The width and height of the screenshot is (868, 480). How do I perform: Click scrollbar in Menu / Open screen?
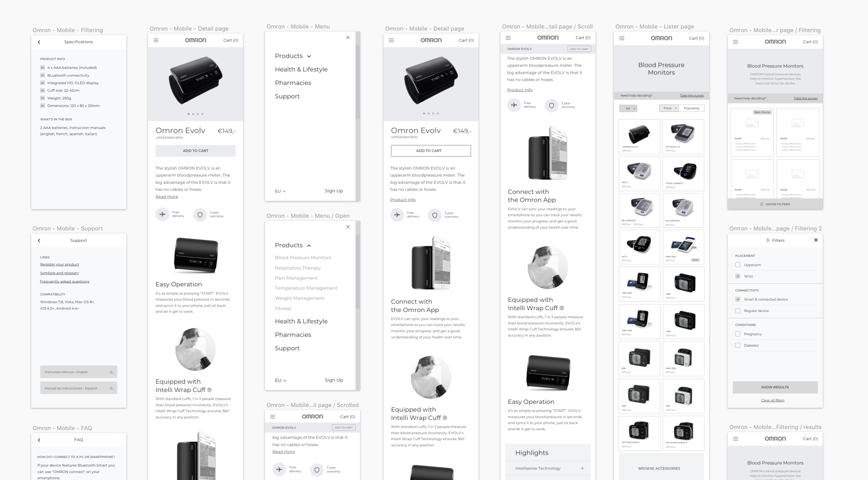coord(358,271)
